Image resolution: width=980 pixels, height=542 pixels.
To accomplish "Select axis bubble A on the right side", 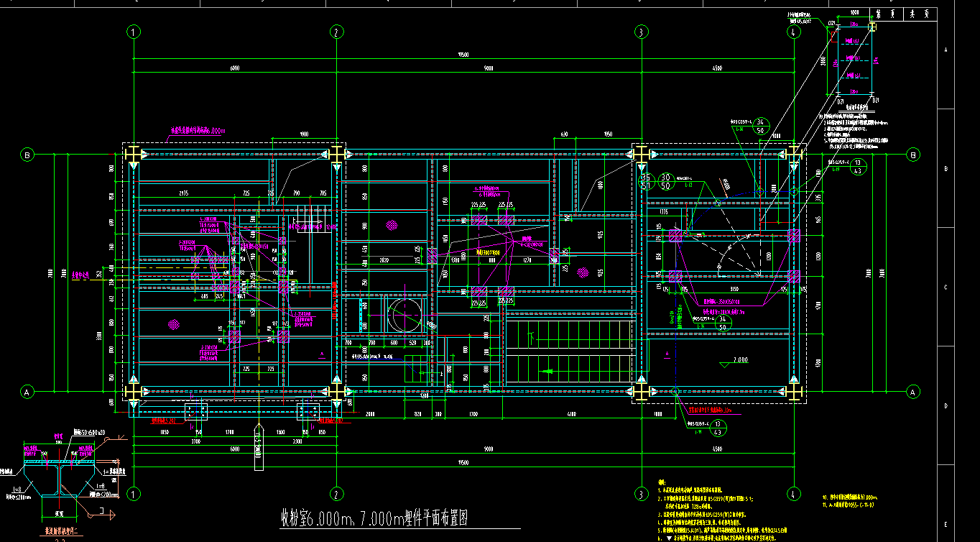I will [913, 392].
